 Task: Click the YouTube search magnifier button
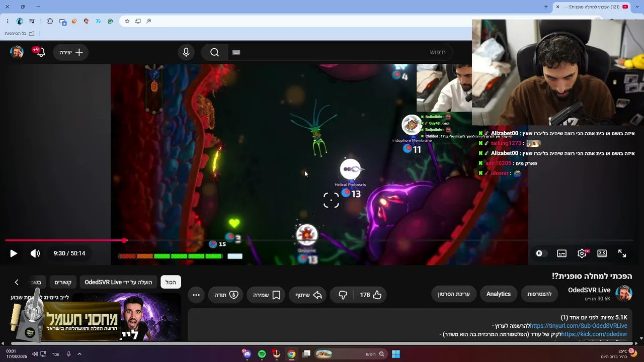[x=215, y=52]
